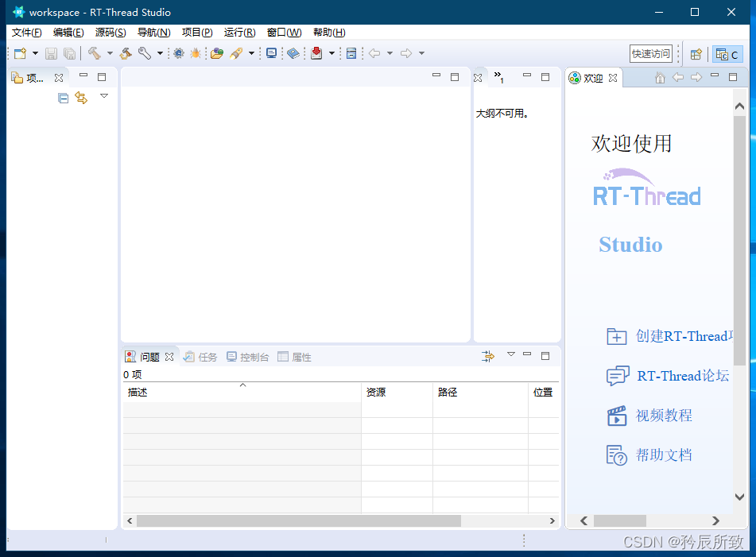Open the new wizard dropdown arrow

pos(36,53)
